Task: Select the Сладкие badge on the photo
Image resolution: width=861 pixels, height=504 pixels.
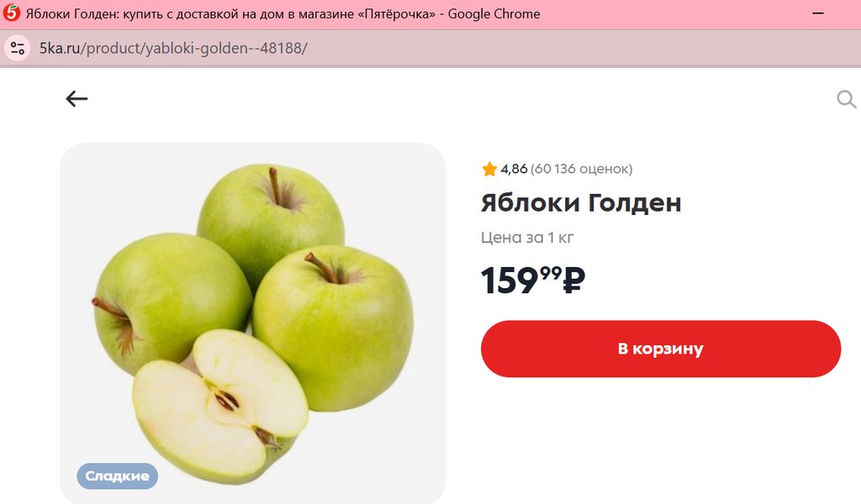Action: click(118, 476)
